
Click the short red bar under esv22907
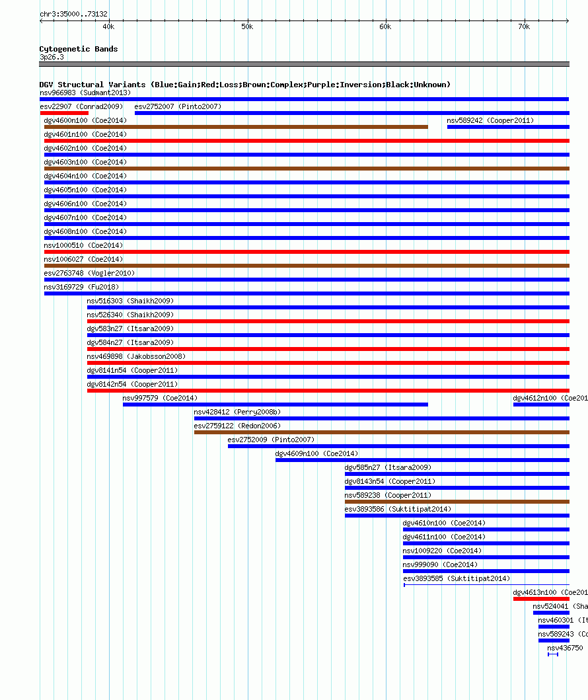click(64, 113)
